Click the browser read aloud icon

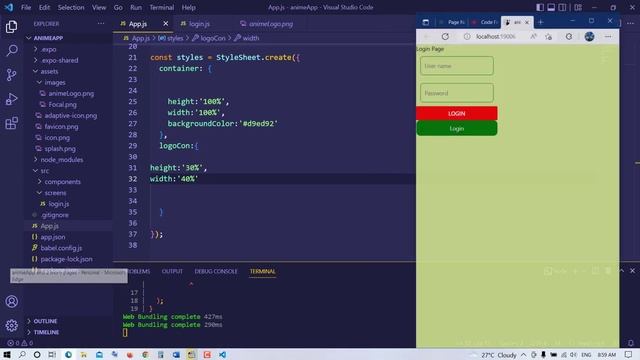pyautogui.click(x=533, y=36)
